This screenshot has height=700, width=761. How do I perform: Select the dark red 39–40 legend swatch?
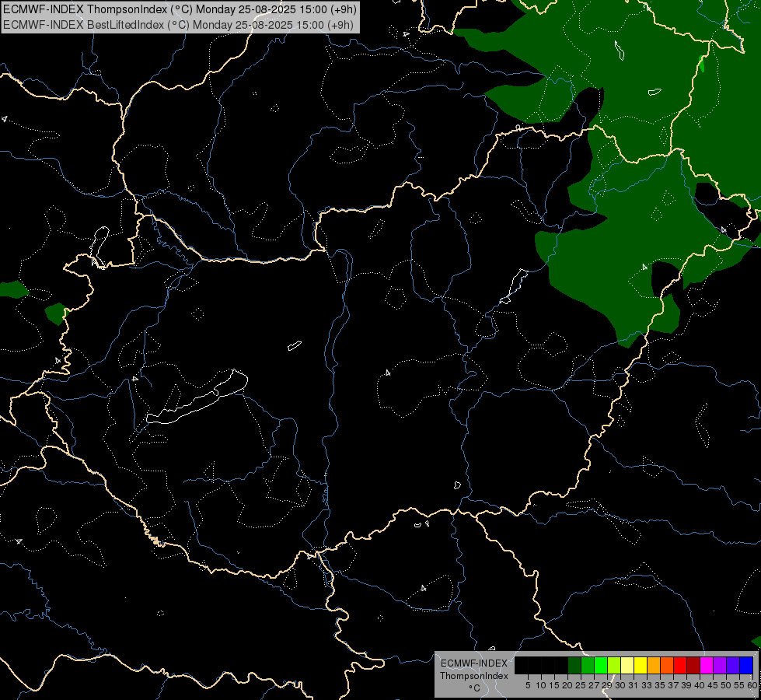click(693, 665)
